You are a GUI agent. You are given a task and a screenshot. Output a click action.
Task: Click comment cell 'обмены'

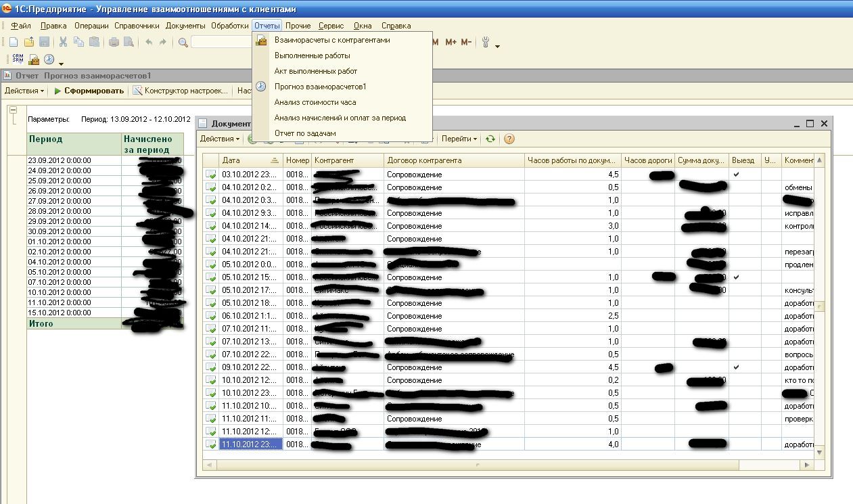click(798, 187)
